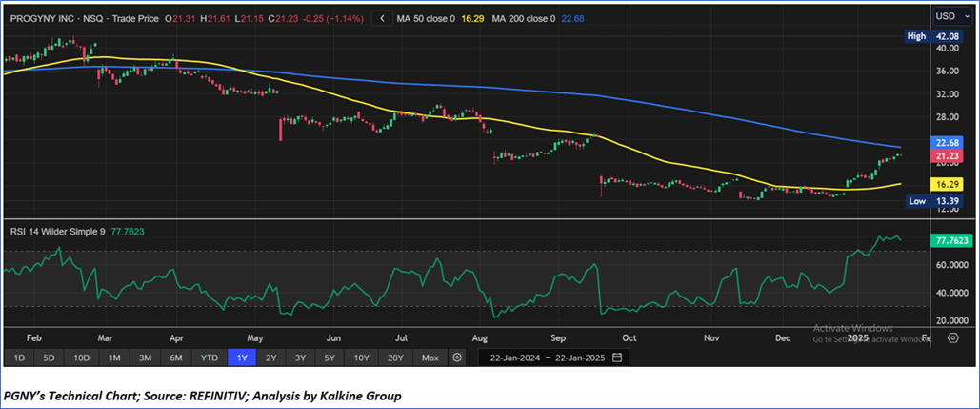Show the 5Y time range
Screen dimensions: 980x409
tap(329, 358)
